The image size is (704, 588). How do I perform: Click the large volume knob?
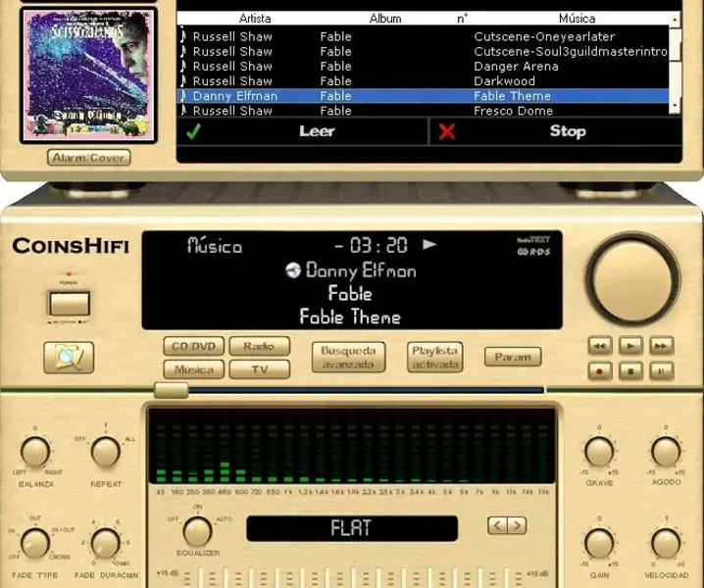click(x=632, y=280)
